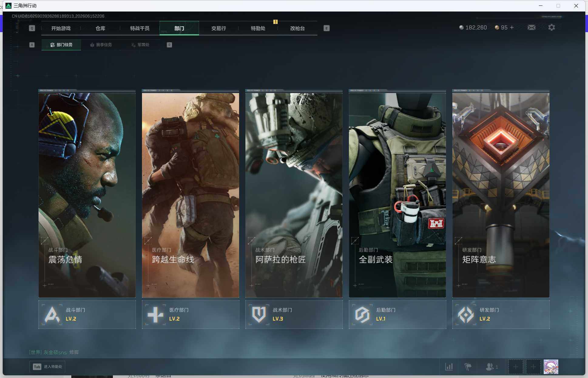Click the yellow alert marker above 特勤处
The image size is (588, 378).
(x=275, y=22)
